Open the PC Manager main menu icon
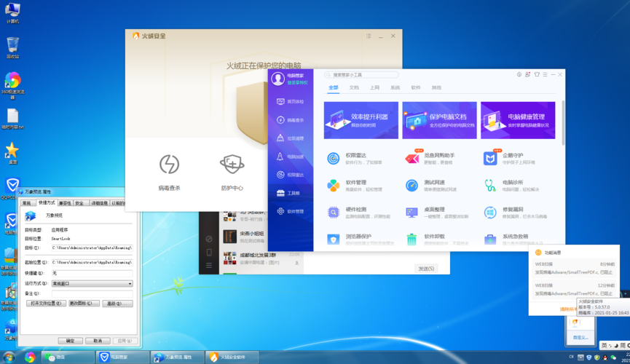Viewport: 630px width, 364px height. [x=545, y=74]
